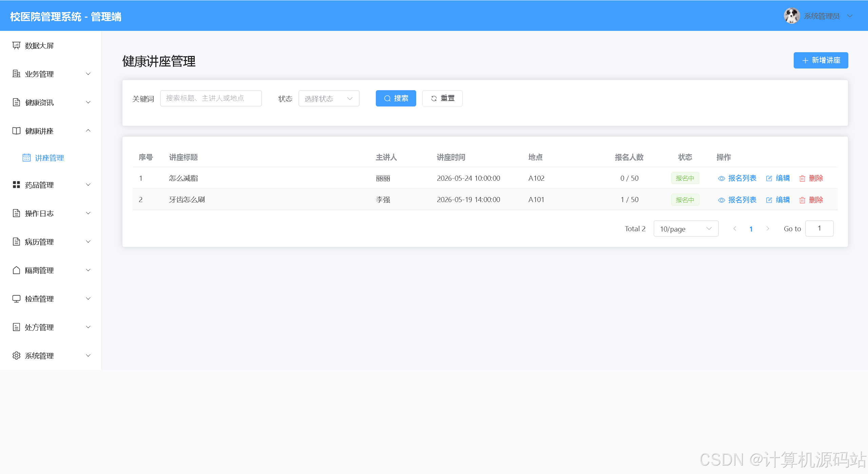Click the edit pencil icon for 牙齿怎么刷
868x474 pixels.
(x=769, y=200)
